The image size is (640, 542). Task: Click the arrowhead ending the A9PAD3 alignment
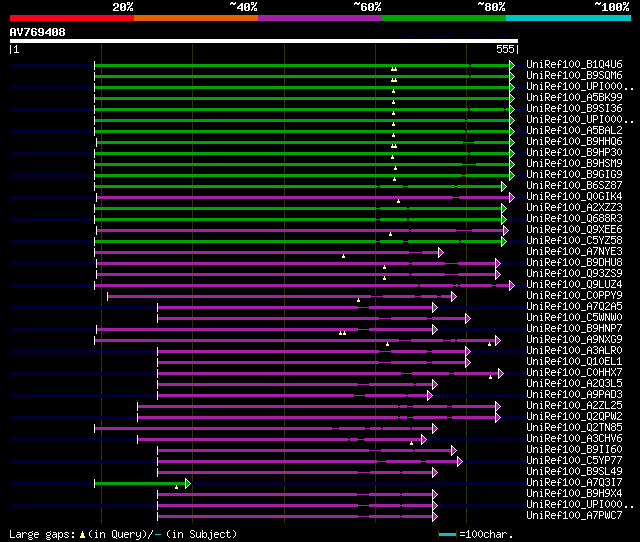(x=429, y=395)
